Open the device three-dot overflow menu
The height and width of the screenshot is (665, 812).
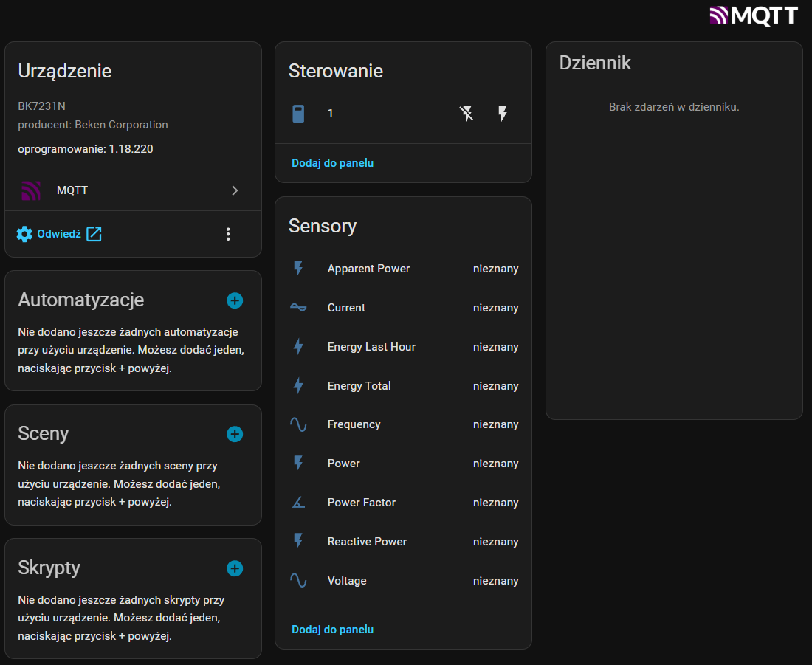(228, 234)
